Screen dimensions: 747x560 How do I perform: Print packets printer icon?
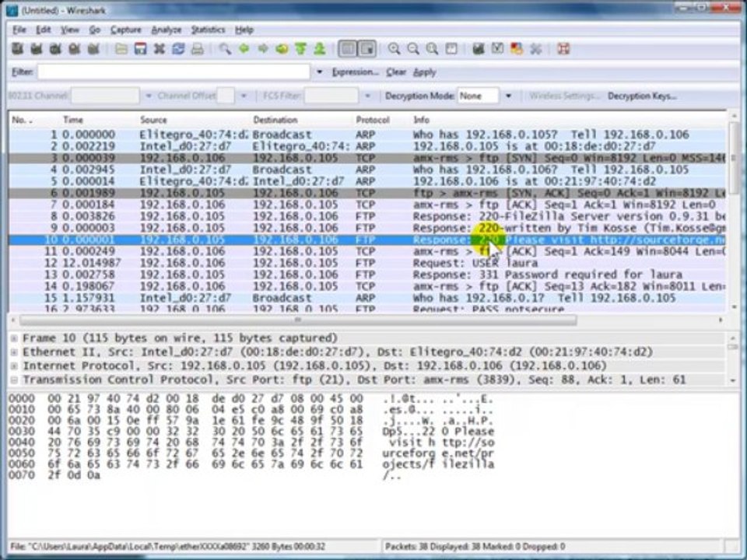click(x=198, y=48)
